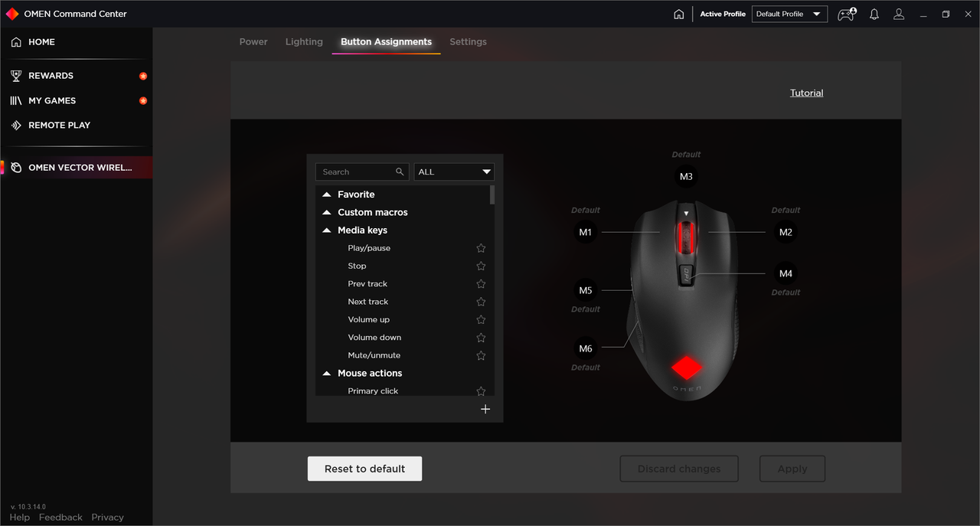The width and height of the screenshot is (980, 526).
Task: Click the REMOTE PLAY icon
Action: pos(16,125)
